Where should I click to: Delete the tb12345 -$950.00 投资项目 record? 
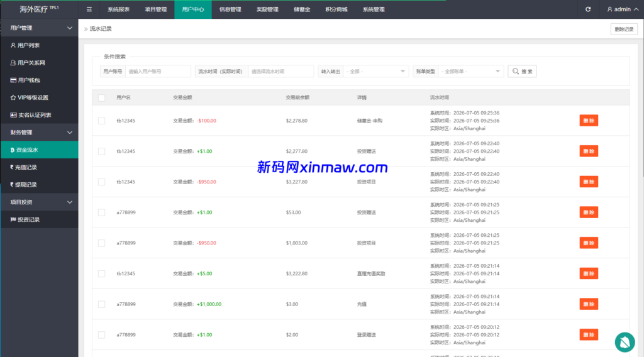pyautogui.click(x=589, y=182)
